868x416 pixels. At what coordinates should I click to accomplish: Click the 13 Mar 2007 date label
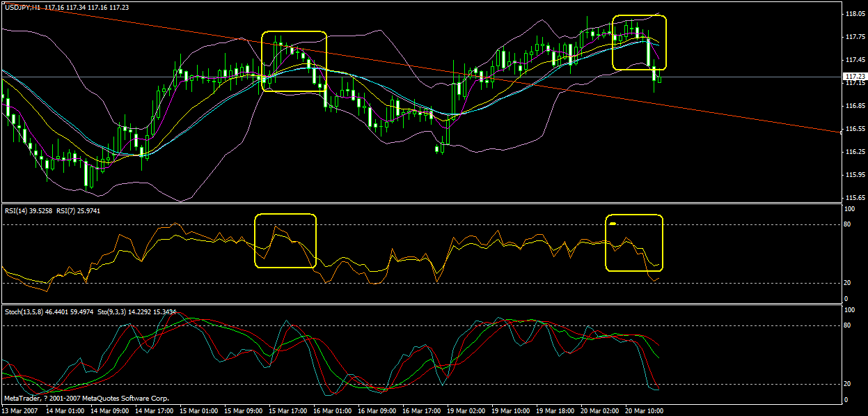point(20,411)
